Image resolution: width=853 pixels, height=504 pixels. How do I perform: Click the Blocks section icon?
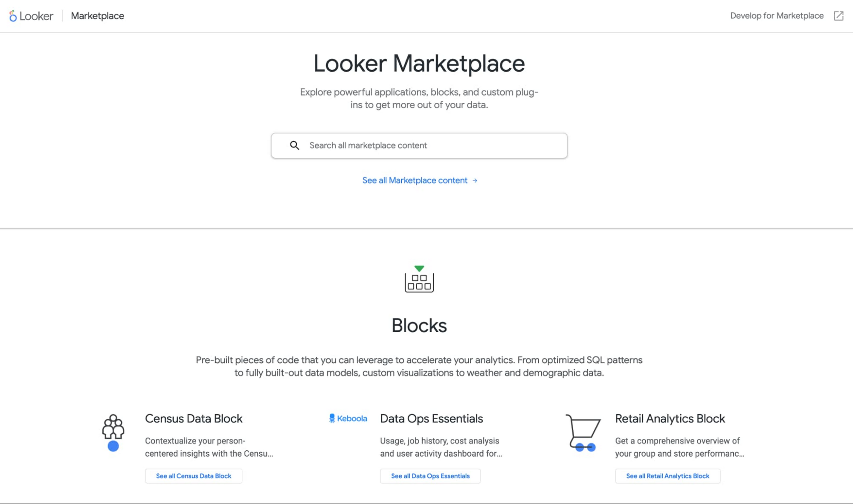pos(419,279)
